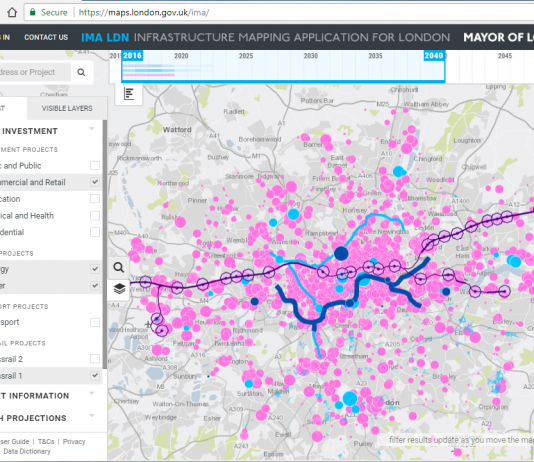Click the 2016 timeline start handle
Image resolution: width=534 pixels, height=462 pixels.
[132, 55]
